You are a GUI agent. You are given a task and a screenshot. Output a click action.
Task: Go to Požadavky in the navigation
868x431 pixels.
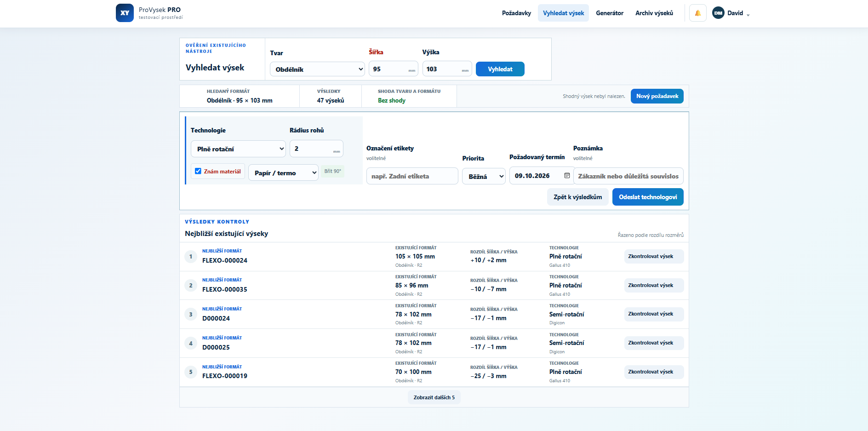(516, 13)
